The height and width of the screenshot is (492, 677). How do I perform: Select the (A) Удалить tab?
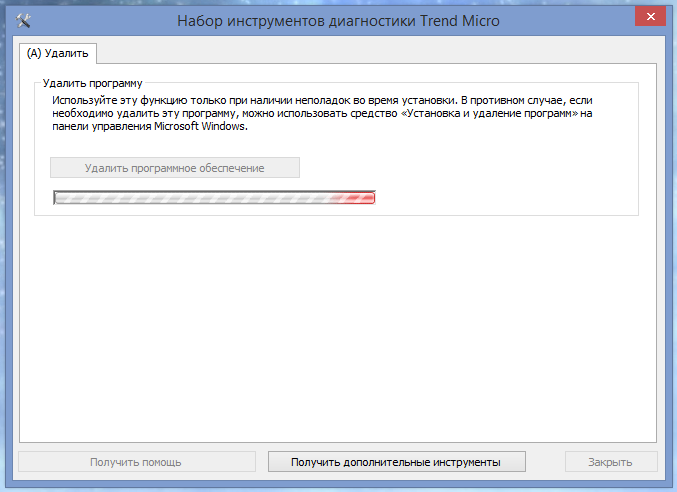coord(58,53)
